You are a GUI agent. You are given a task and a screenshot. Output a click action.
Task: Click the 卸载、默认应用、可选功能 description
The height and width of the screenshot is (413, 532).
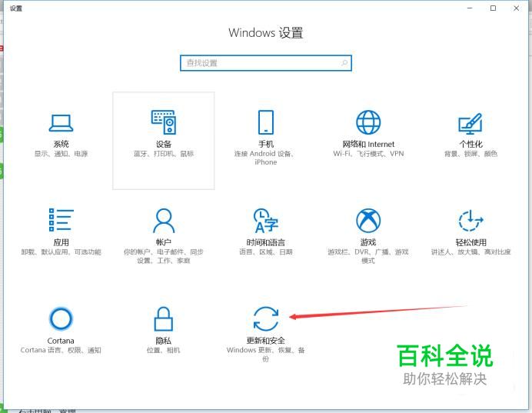click(61, 251)
